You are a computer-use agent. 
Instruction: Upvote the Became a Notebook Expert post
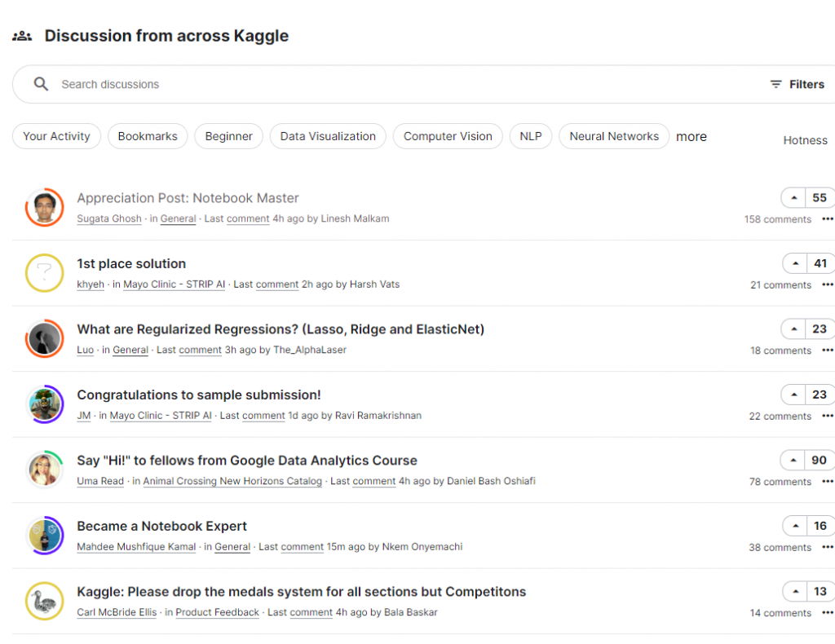796,526
